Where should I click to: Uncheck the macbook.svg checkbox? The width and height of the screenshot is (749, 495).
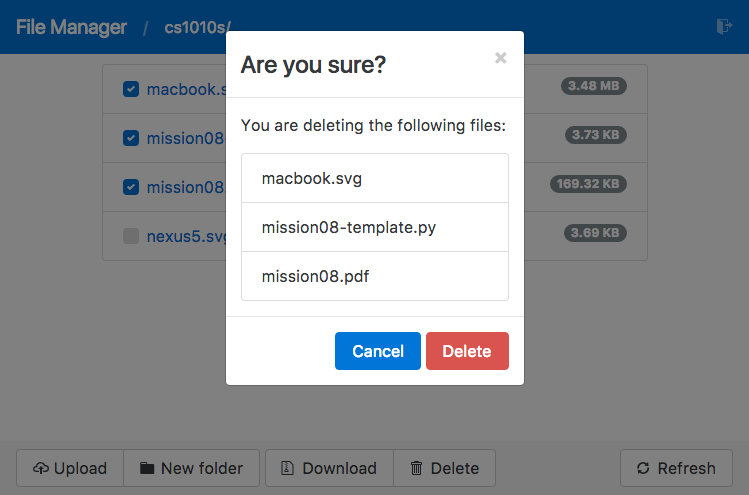pyautogui.click(x=131, y=89)
